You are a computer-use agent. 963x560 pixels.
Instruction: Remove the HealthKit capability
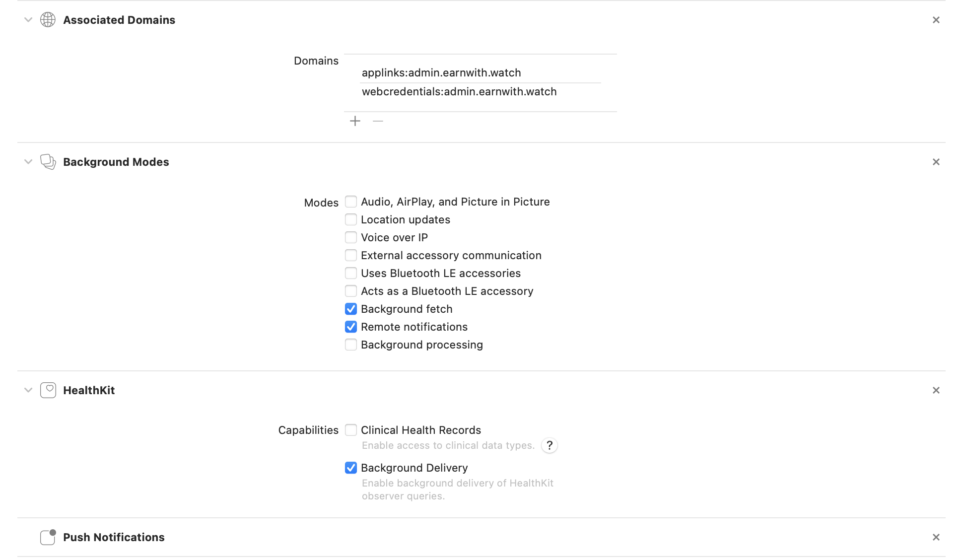point(936,390)
